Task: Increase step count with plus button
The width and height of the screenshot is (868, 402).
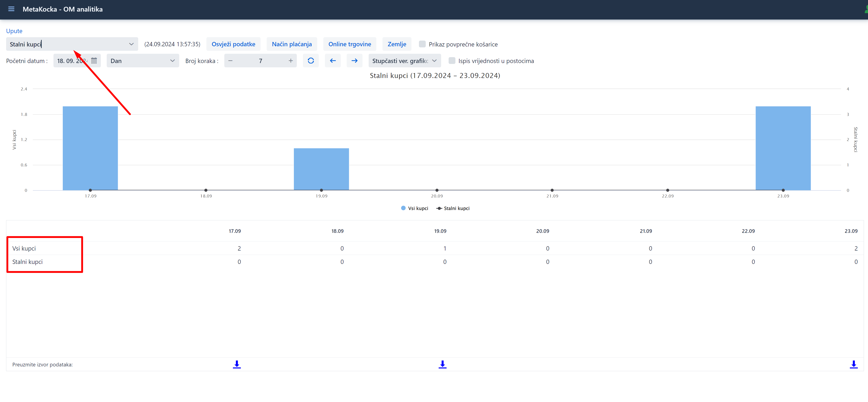Action: [290, 61]
